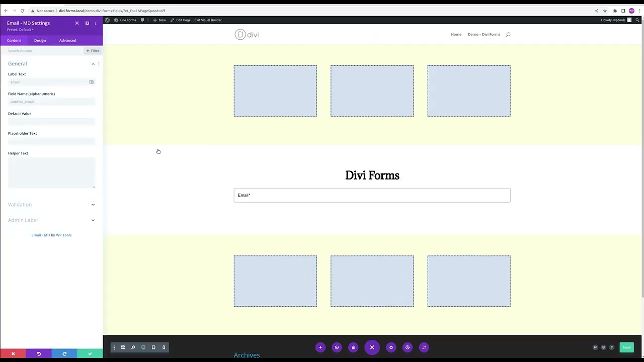Toggle the browser side panel icon
This screenshot has height=362, width=644.
pos(623,11)
